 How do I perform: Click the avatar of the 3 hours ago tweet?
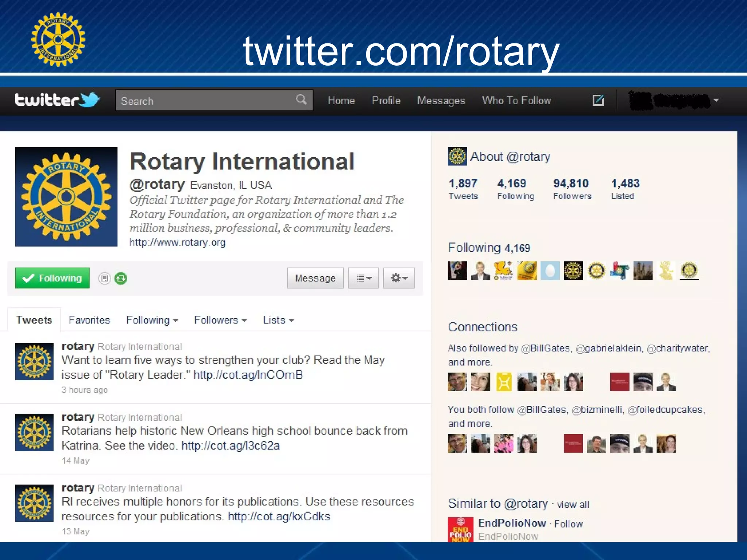point(34,362)
